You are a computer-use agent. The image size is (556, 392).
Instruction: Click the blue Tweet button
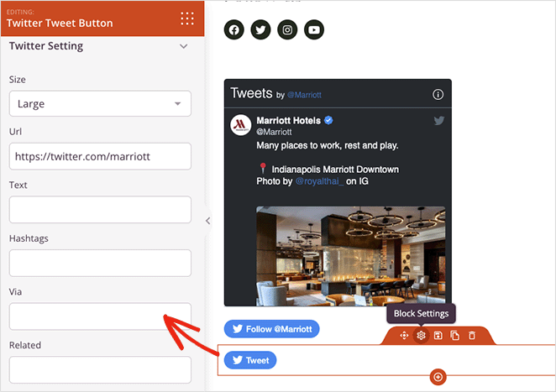pos(250,360)
